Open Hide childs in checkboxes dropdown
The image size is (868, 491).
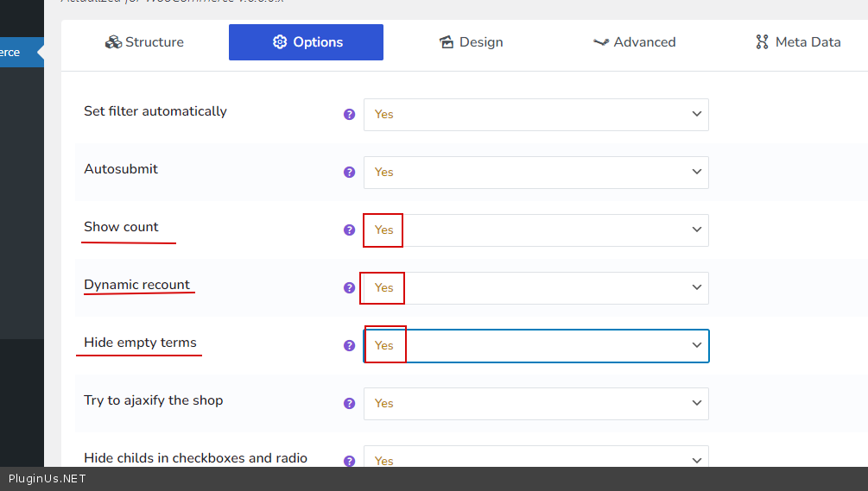(535, 457)
